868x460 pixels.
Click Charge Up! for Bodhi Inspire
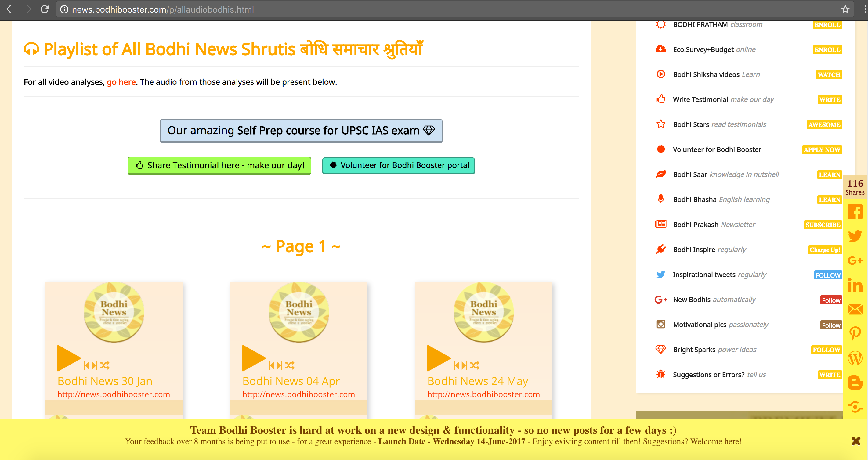(825, 250)
